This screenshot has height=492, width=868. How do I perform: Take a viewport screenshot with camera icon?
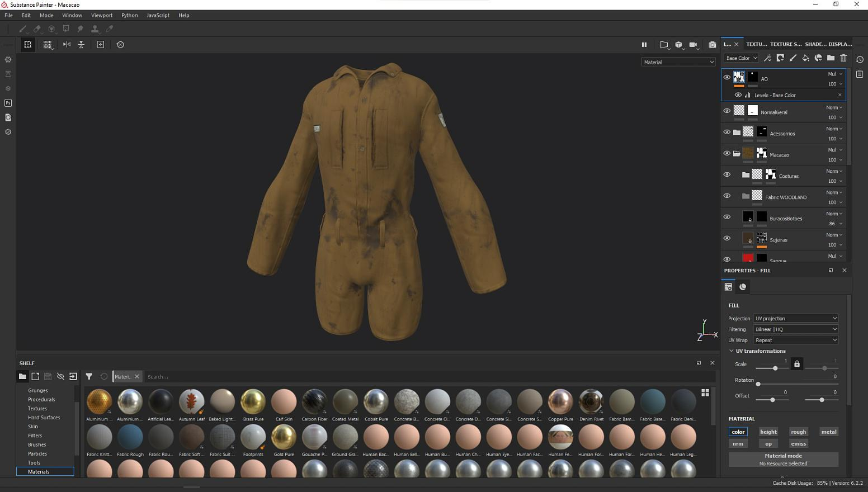(712, 45)
